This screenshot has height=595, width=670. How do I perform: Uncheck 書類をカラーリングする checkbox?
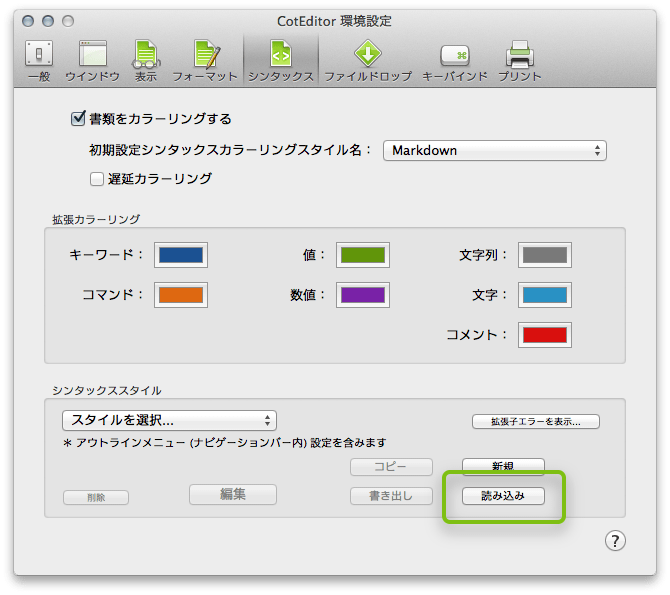pyautogui.click(x=78, y=118)
